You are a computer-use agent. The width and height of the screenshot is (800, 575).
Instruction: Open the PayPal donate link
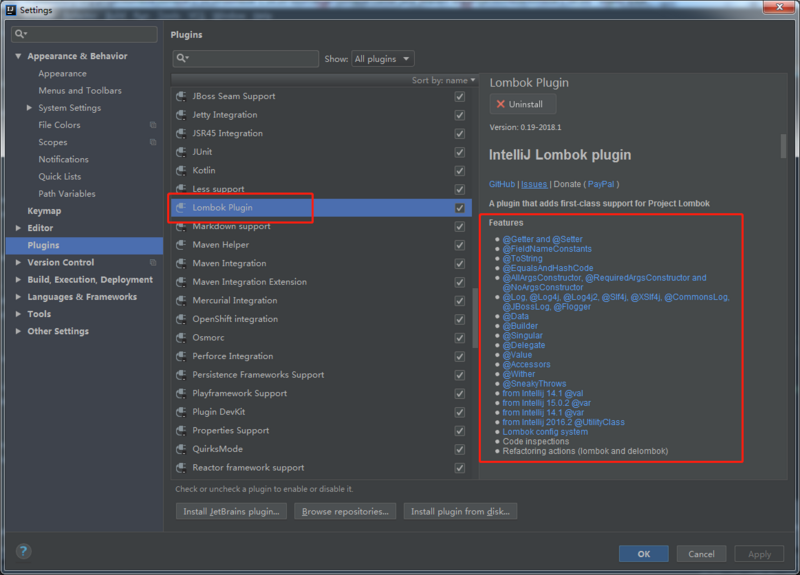click(601, 184)
